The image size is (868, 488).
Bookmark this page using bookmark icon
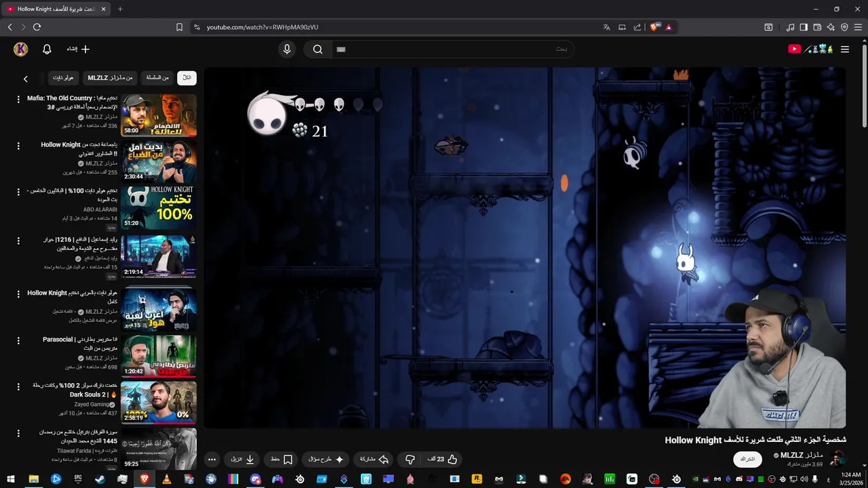(179, 27)
